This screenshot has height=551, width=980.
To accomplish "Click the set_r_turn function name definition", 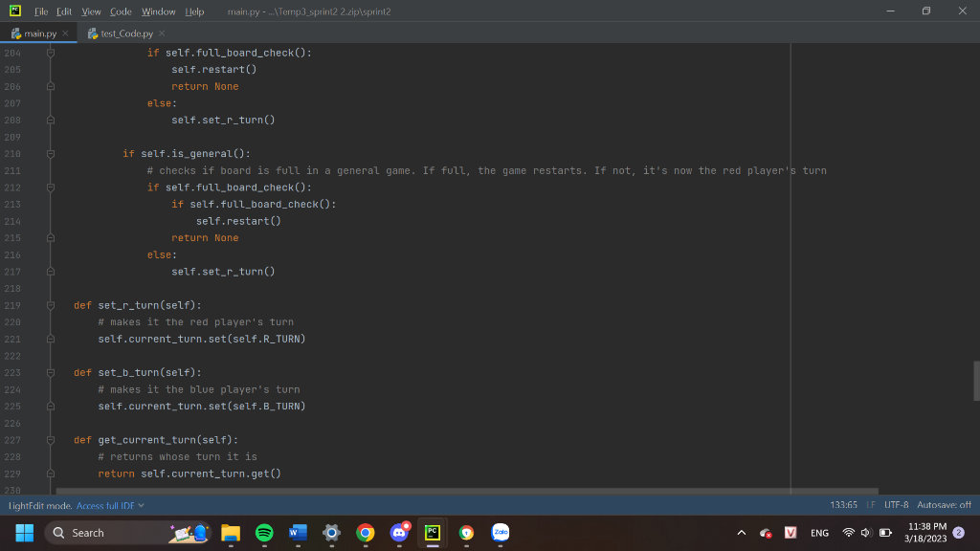I will pos(128,305).
